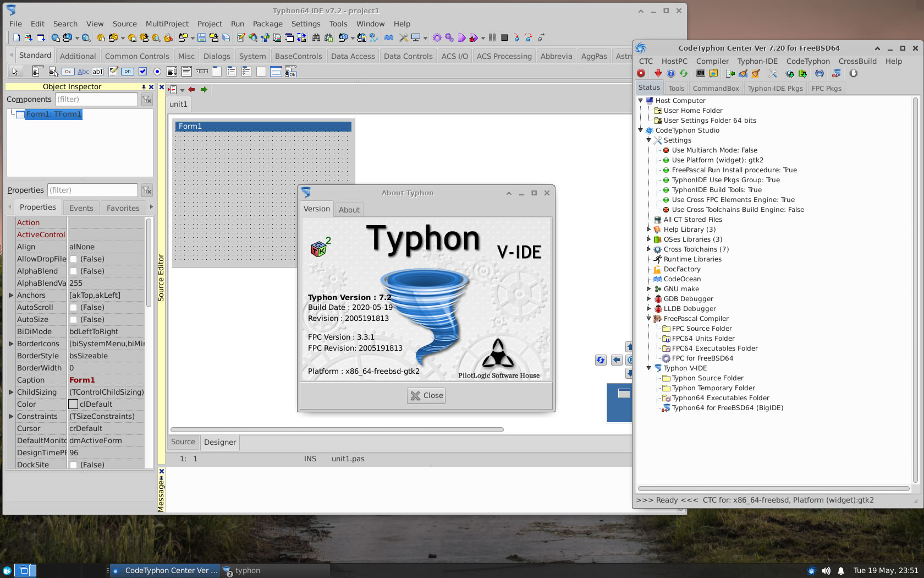This screenshot has width=924, height=578.
Task: Click the CodeTyphon Center Ver taskbar button
Action: click(164, 570)
